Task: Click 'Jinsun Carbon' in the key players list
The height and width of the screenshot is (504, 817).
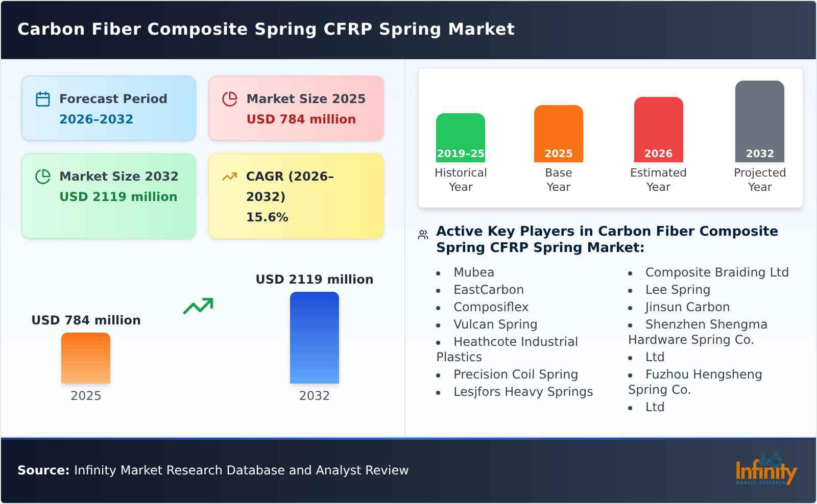Action: click(687, 307)
